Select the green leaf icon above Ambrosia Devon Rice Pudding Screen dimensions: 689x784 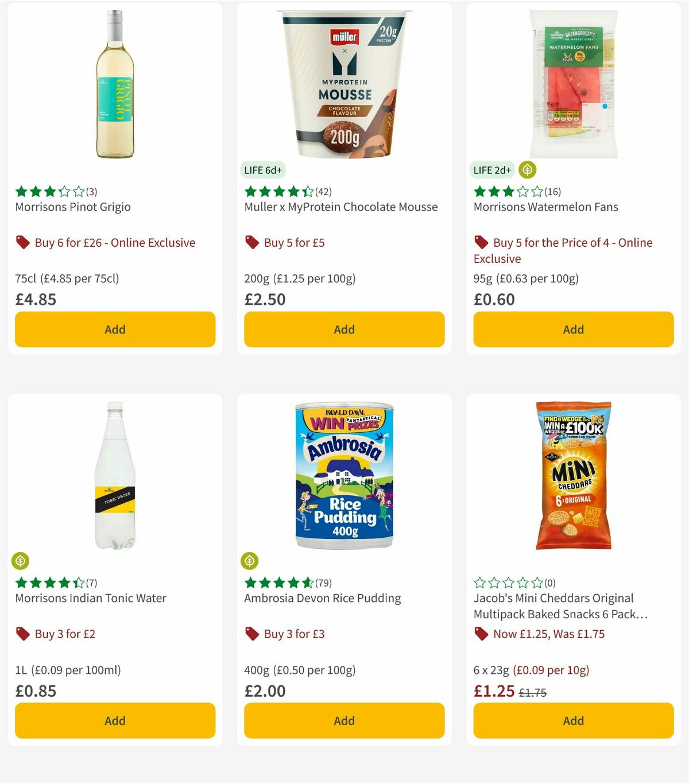pos(250,561)
